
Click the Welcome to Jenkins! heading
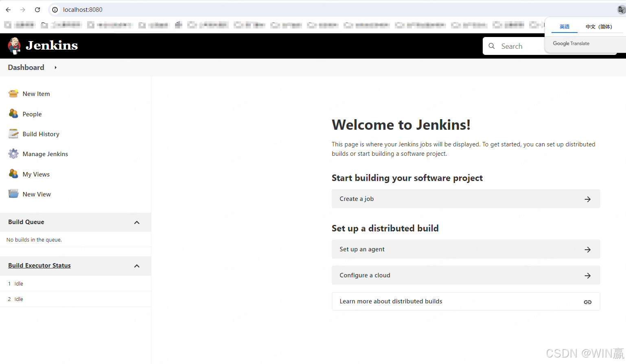401,125
